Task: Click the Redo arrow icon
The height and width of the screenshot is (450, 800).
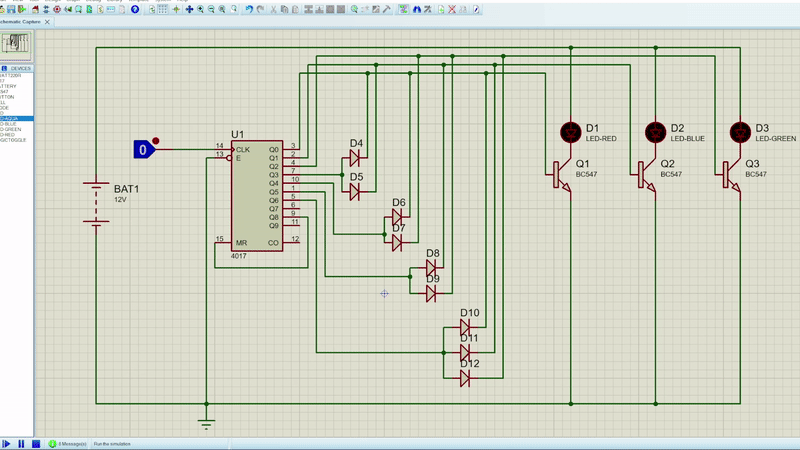Action: 261,9
